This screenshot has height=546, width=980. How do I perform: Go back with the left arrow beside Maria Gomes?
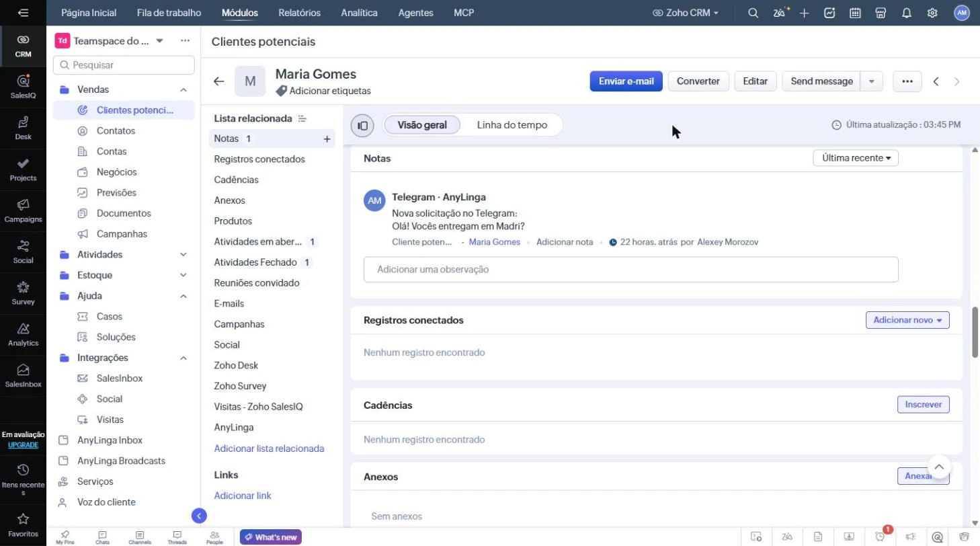tap(218, 81)
